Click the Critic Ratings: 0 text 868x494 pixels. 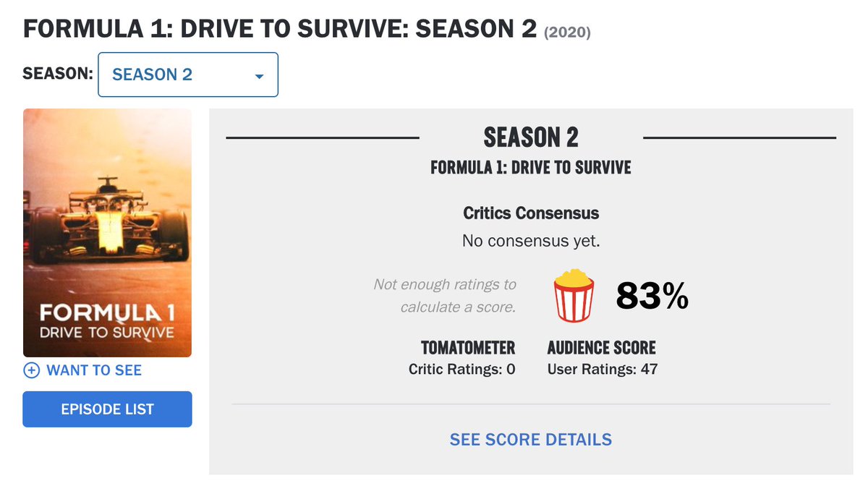[x=462, y=370]
